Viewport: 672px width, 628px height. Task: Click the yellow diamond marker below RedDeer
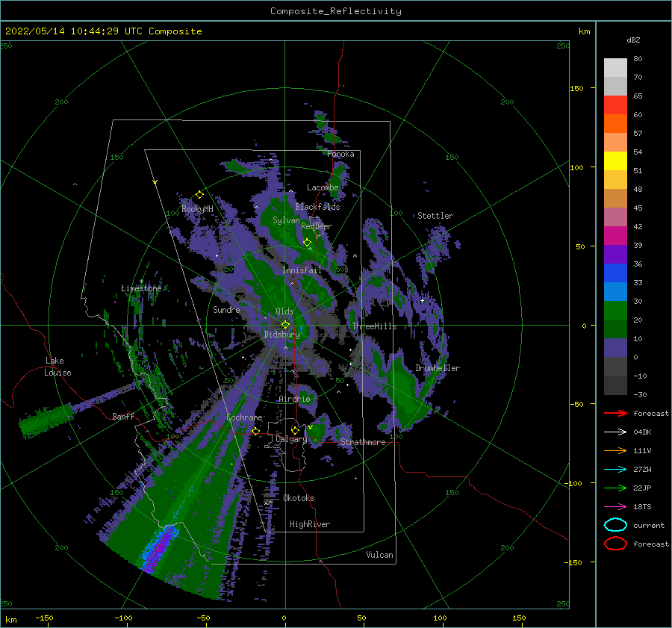[x=307, y=243]
